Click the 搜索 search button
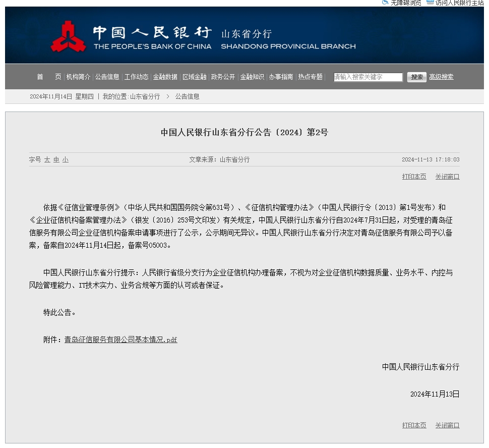This screenshot has height=448, width=489. click(x=416, y=77)
